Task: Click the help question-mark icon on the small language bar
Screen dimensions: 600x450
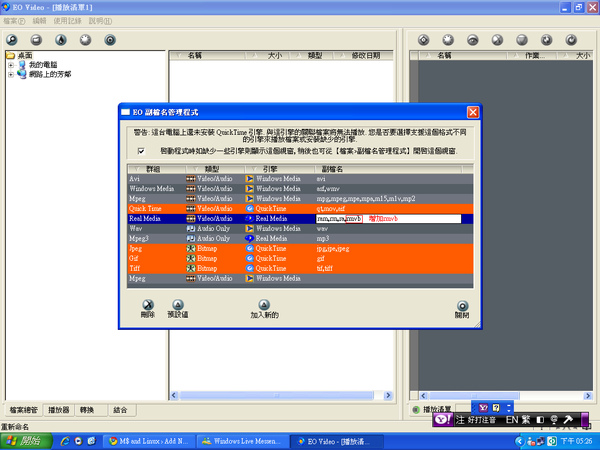Action: 496,408
